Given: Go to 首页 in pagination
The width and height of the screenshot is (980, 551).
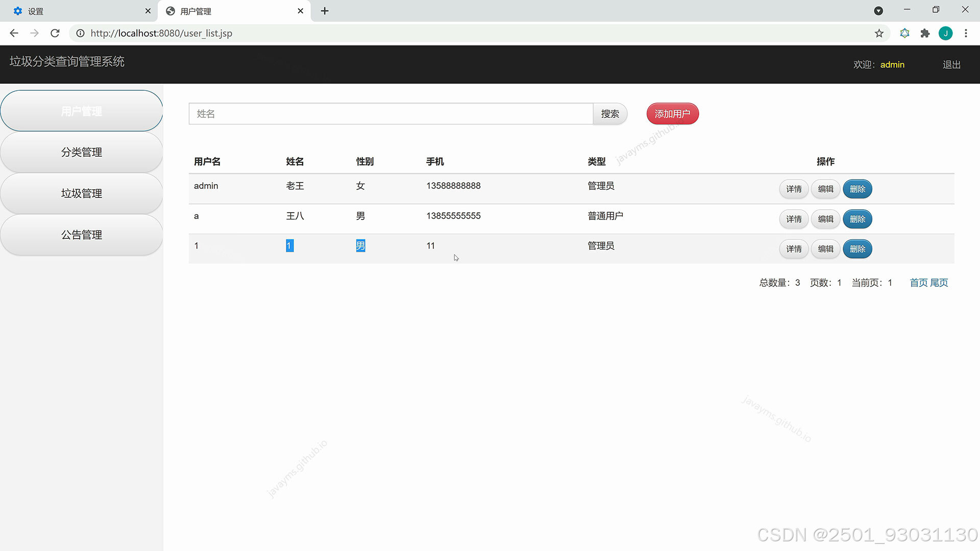Looking at the screenshot, I should click(919, 283).
